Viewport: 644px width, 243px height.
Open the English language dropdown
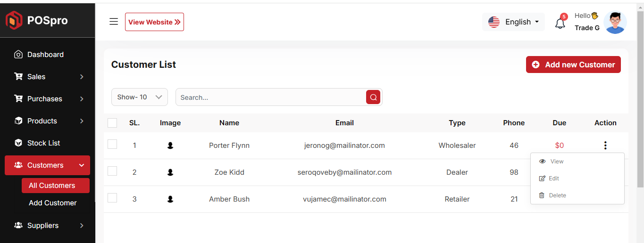click(514, 22)
